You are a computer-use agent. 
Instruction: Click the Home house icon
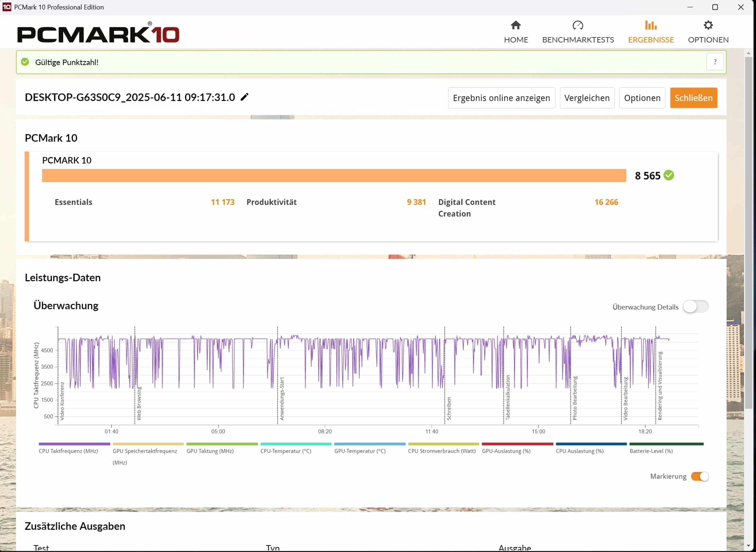point(516,25)
